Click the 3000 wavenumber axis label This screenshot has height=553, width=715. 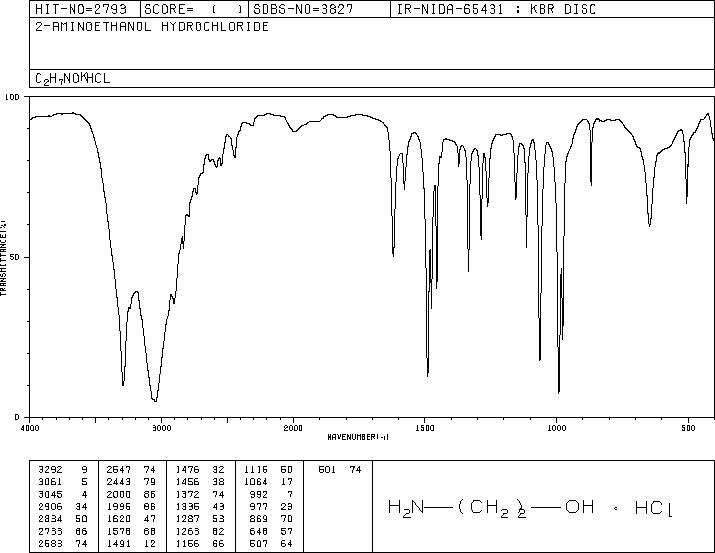point(161,428)
